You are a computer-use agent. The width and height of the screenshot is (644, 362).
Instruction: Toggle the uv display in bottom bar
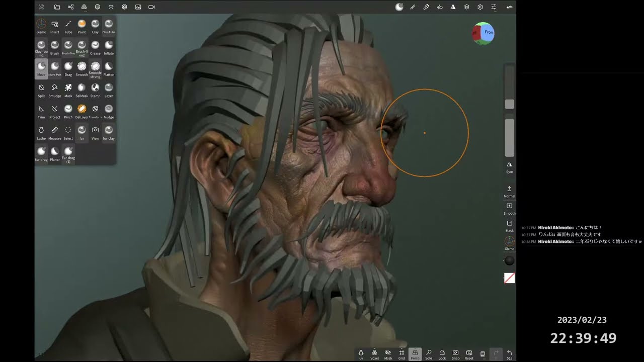(x=361, y=355)
